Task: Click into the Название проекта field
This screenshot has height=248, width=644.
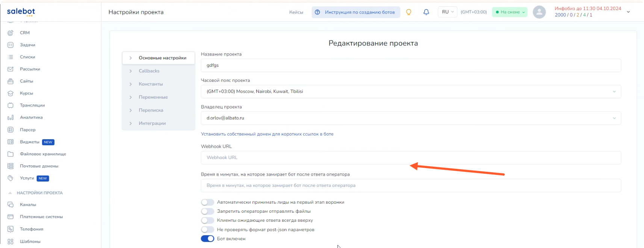Action: pyautogui.click(x=411, y=65)
